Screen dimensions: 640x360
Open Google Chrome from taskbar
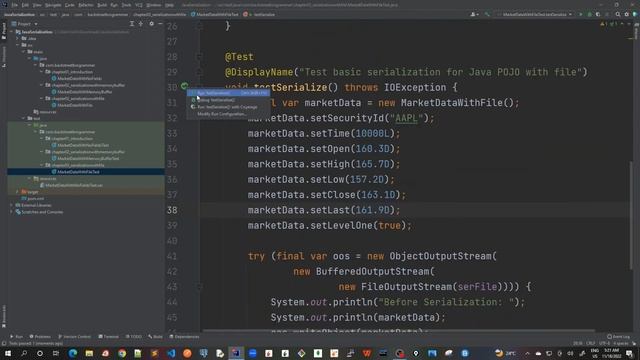(x=122, y=353)
